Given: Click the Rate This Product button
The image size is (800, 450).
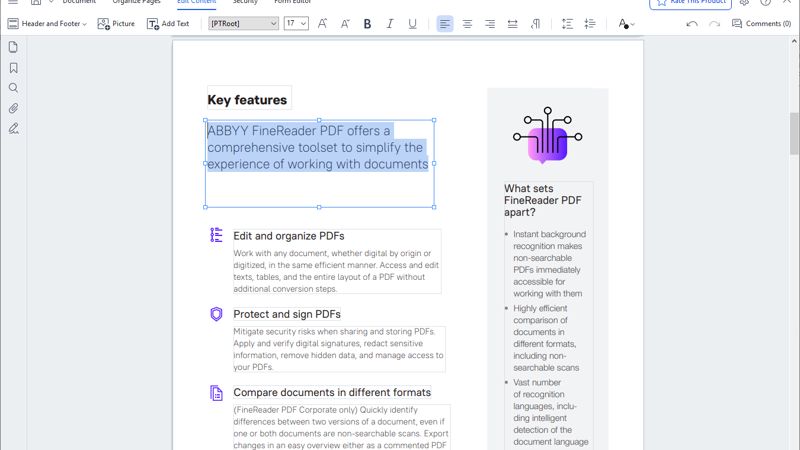Looking at the screenshot, I should tap(690, 3).
